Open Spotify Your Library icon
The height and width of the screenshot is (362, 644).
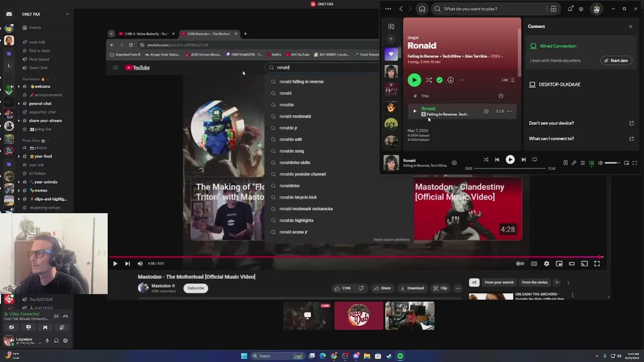[x=391, y=26]
